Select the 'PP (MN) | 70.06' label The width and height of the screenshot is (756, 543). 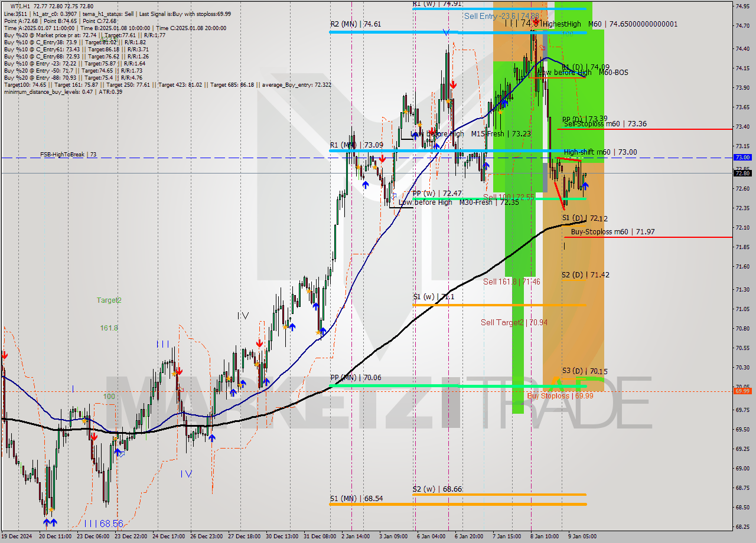pos(356,378)
